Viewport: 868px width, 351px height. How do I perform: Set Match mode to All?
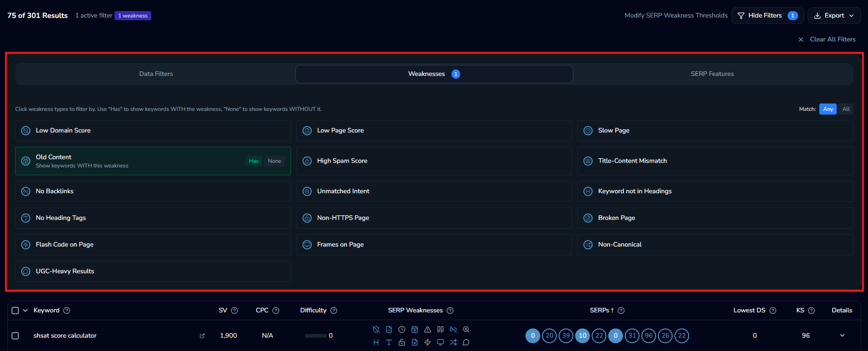[x=846, y=109]
